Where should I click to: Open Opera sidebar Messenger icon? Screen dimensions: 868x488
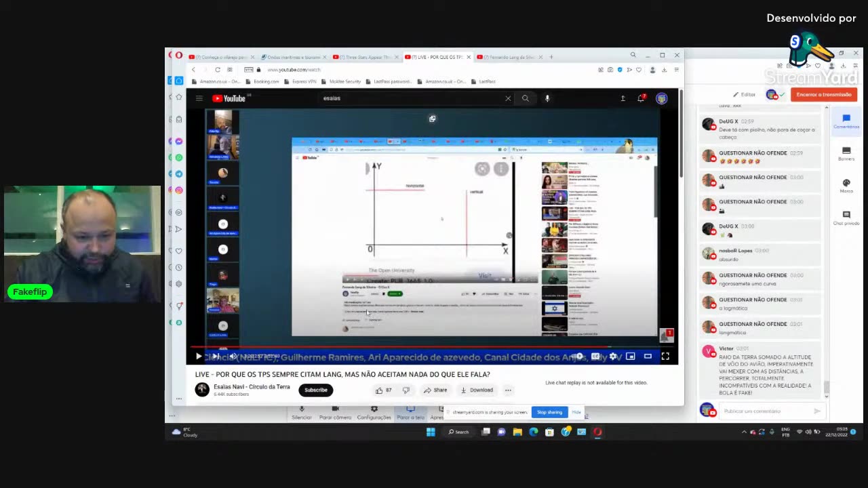tap(179, 141)
